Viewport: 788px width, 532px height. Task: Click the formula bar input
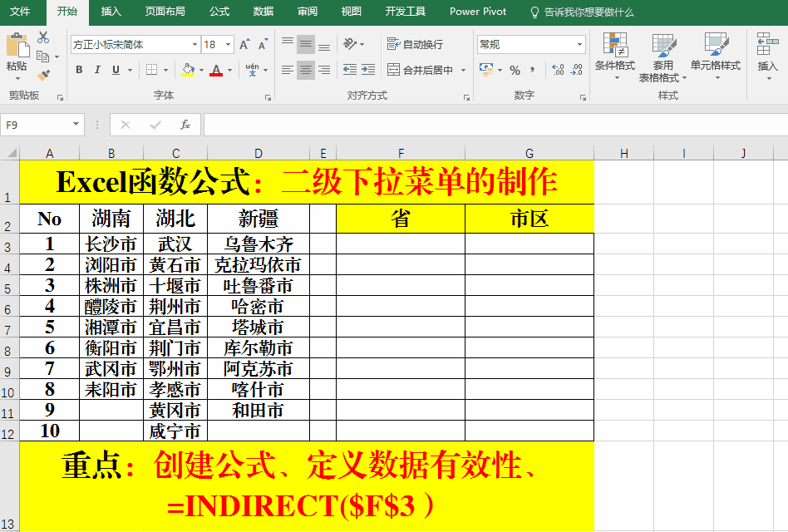point(495,125)
